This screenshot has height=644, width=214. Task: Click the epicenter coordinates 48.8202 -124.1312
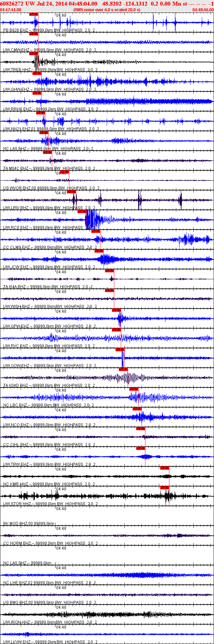[125, 4]
